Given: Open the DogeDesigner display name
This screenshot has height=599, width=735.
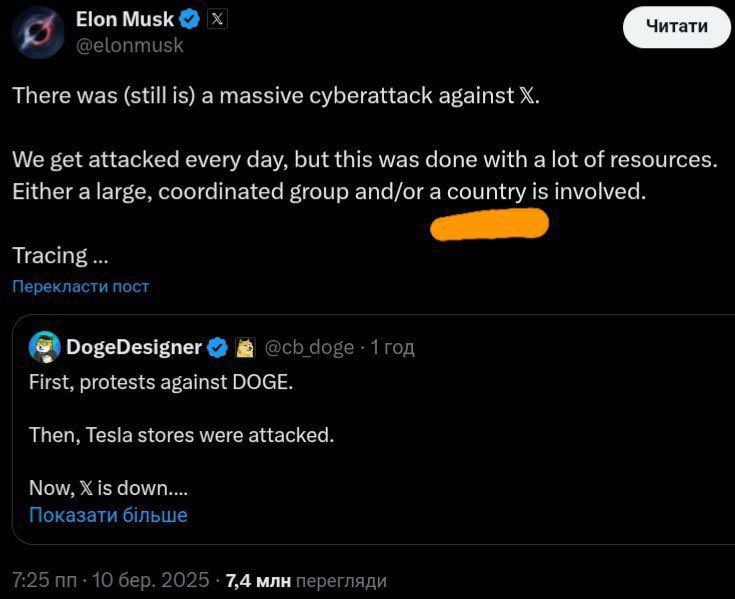Looking at the screenshot, I should 133,347.
